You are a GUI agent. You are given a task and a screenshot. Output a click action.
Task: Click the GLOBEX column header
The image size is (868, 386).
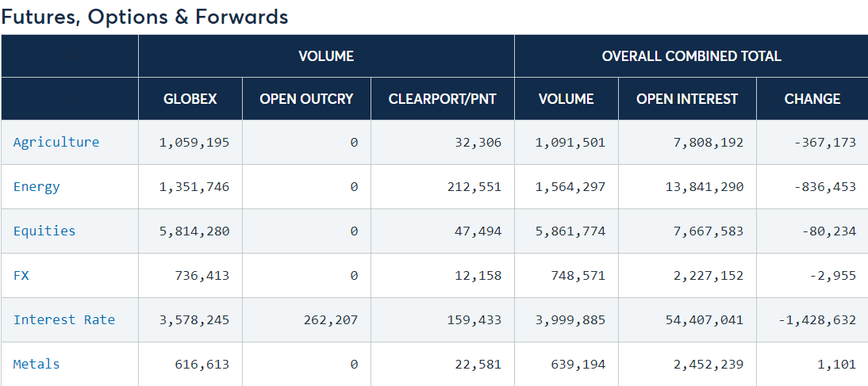(x=190, y=98)
